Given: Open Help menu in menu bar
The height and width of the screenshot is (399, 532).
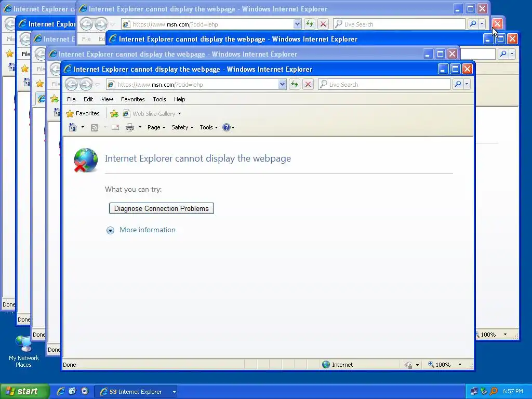Looking at the screenshot, I should click(179, 99).
